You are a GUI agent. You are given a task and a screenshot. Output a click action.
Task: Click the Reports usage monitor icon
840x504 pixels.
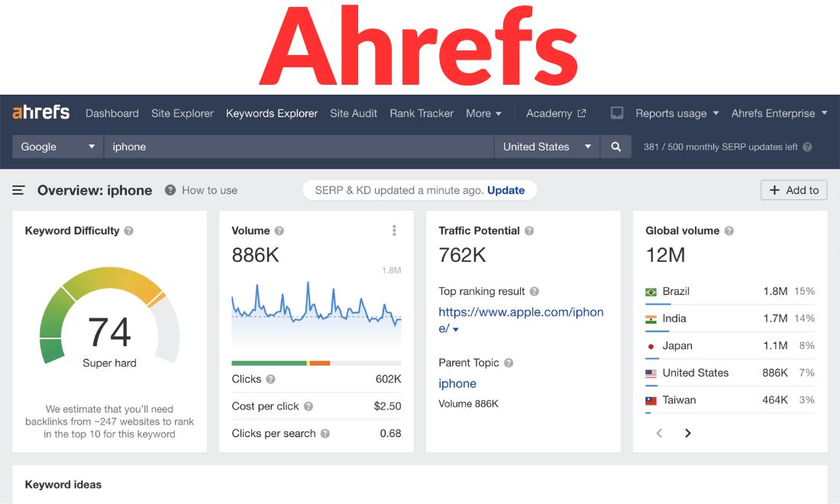[x=616, y=112]
